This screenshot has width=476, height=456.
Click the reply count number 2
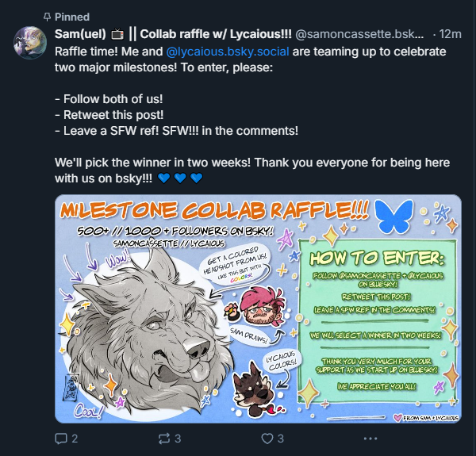[75, 439]
